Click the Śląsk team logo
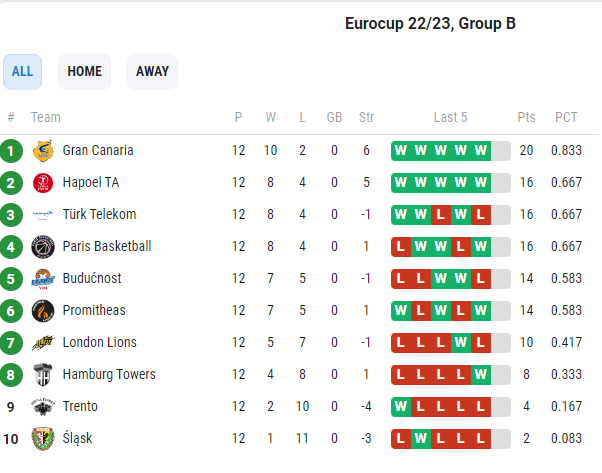Screen dimensions: 602x473 [x=42, y=439]
